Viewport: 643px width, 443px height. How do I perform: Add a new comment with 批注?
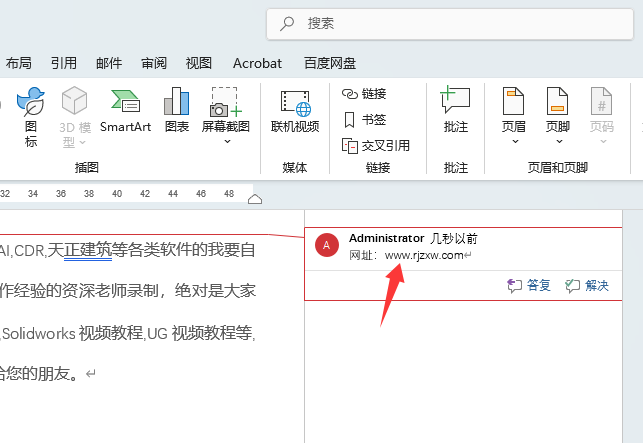(x=456, y=110)
